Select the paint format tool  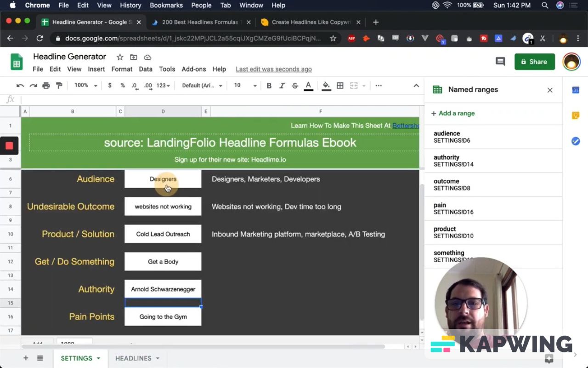(59, 86)
